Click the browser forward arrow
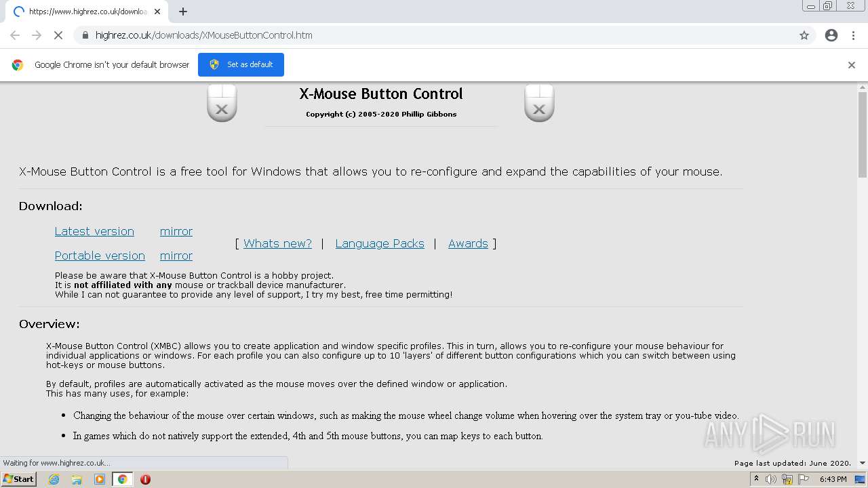868x488 pixels. (x=37, y=35)
